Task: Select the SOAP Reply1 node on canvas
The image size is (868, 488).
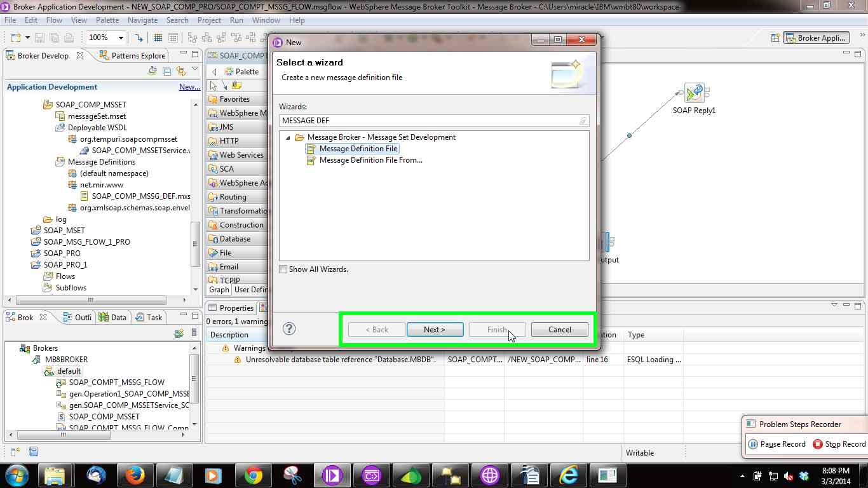Action: 695,93
